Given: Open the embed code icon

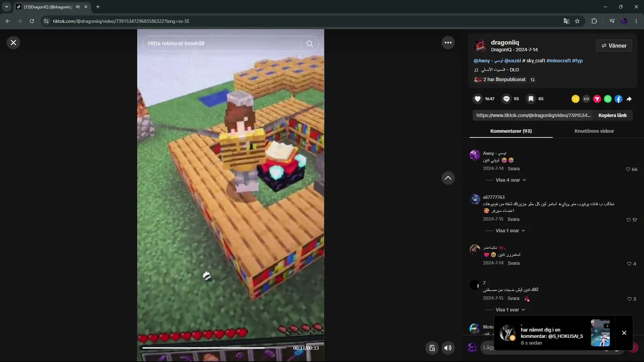Looking at the screenshot, I should (586, 99).
